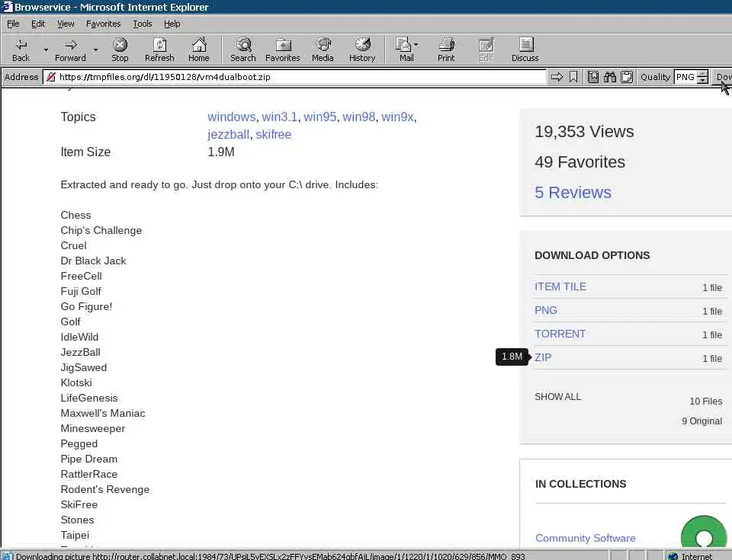This screenshot has height=560, width=732.
Task: Click the 'Pipe Dream' list entry
Action: (88, 459)
